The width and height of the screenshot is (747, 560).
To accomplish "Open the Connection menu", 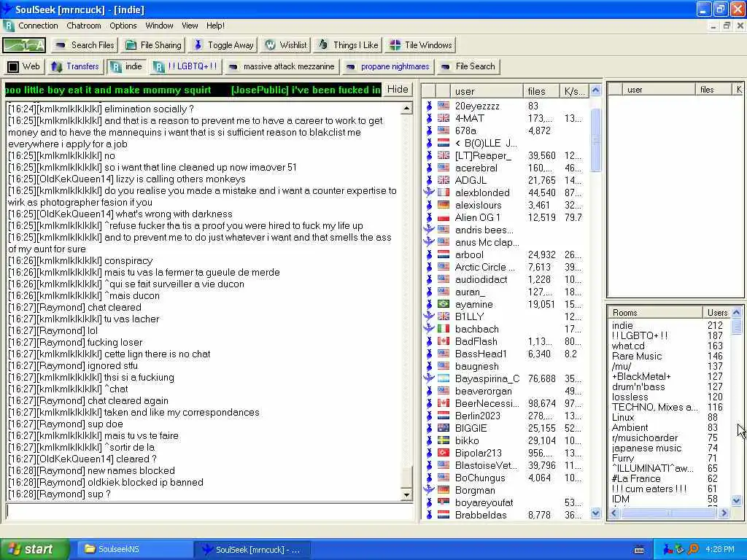I will pyautogui.click(x=38, y=26).
